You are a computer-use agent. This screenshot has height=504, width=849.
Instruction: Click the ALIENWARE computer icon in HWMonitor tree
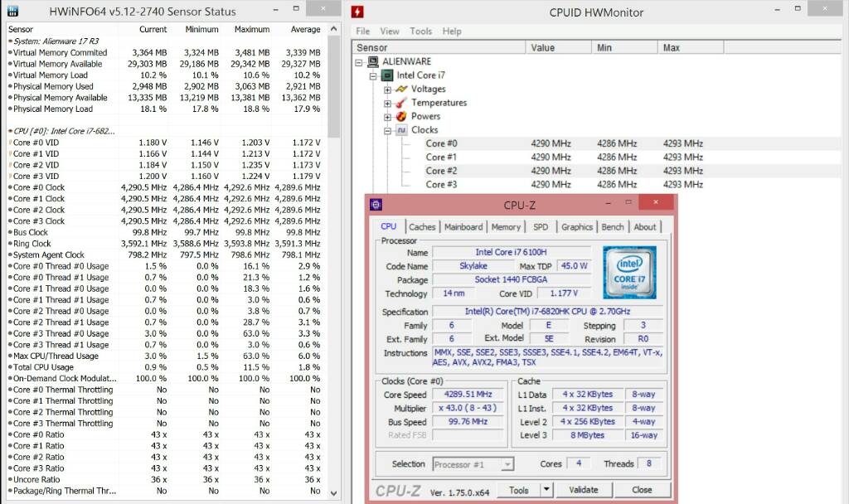tap(373, 61)
